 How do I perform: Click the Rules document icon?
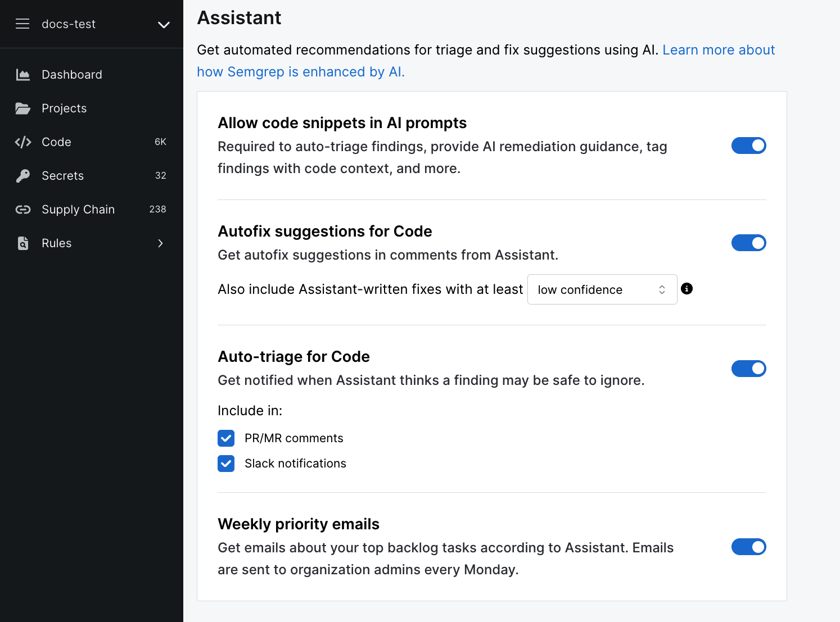pos(23,243)
